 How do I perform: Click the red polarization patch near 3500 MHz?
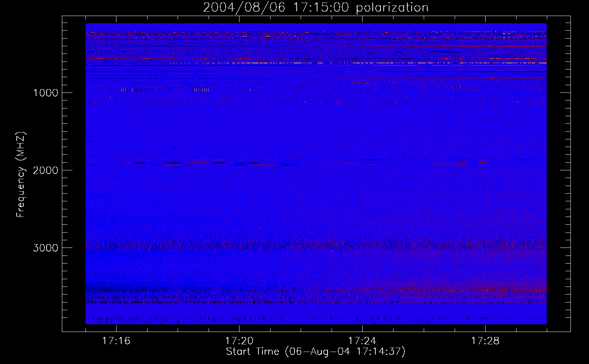click(473, 289)
